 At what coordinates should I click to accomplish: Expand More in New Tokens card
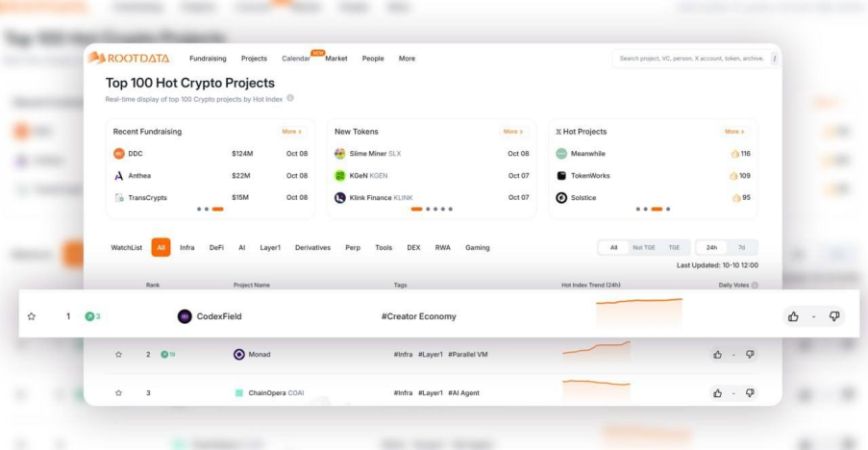click(x=513, y=132)
